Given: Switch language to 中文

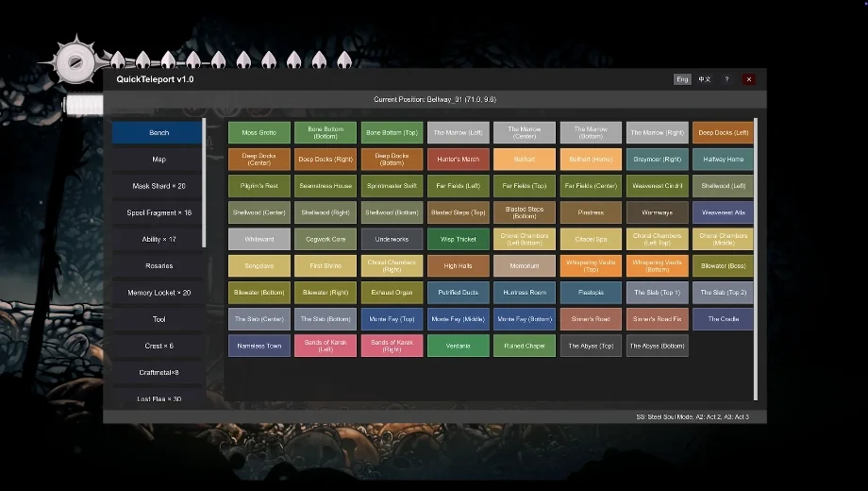Looking at the screenshot, I should coord(705,79).
